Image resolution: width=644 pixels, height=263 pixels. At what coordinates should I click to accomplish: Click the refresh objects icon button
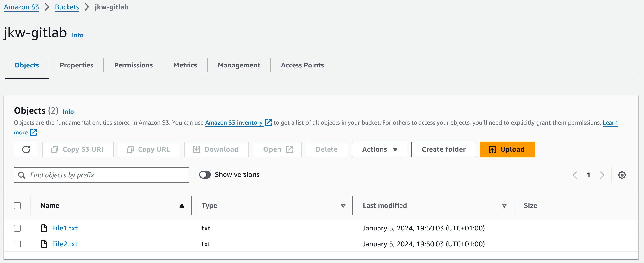coord(26,149)
